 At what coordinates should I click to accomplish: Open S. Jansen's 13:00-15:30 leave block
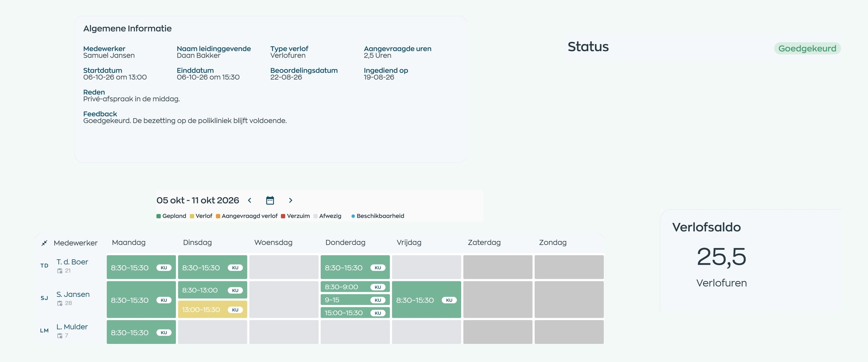[x=212, y=310]
